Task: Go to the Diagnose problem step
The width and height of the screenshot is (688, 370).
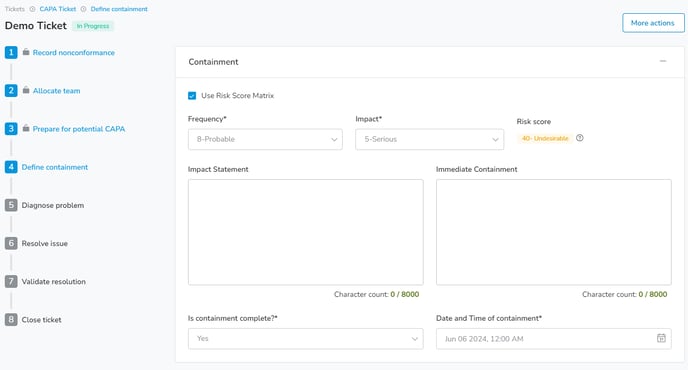Action: (x=53, y=205)
